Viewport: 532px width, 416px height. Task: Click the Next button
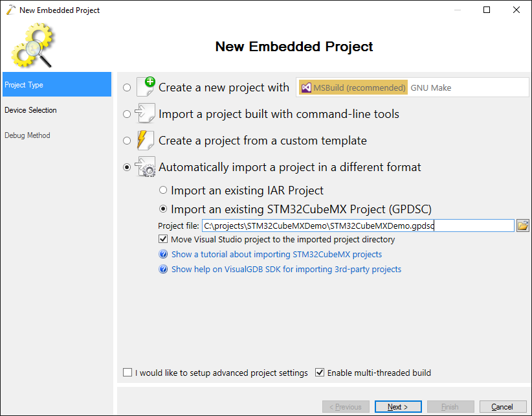point(398,406)
